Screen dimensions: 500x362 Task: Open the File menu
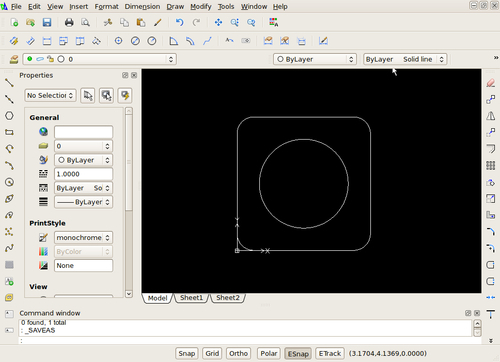tap(16, 6)
